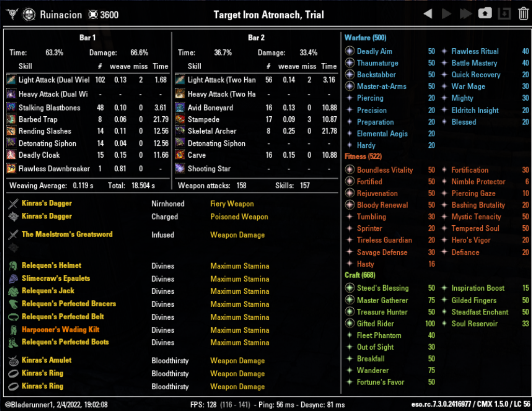
Task: Click the Stampede skill icon
Action: (x=180, y=119)
